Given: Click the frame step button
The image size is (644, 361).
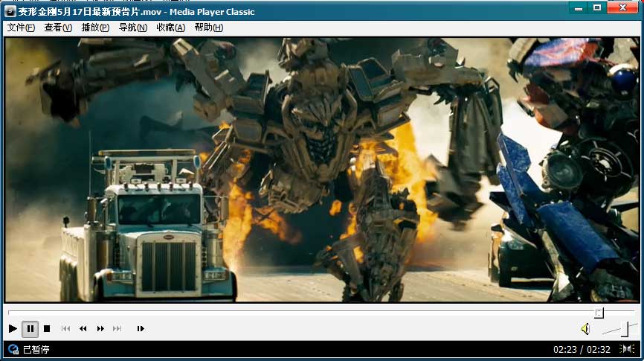Looking at the screenshot, I should [x=141, y=328].
